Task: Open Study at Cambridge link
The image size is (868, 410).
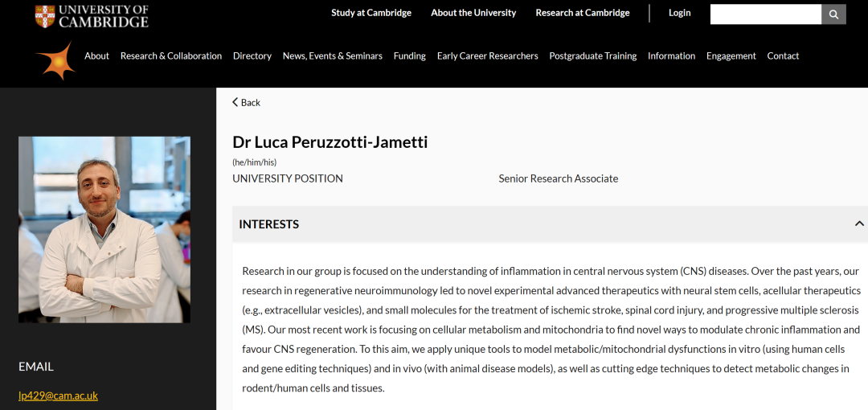Action: pyautogui.click(x=371, y=13)
